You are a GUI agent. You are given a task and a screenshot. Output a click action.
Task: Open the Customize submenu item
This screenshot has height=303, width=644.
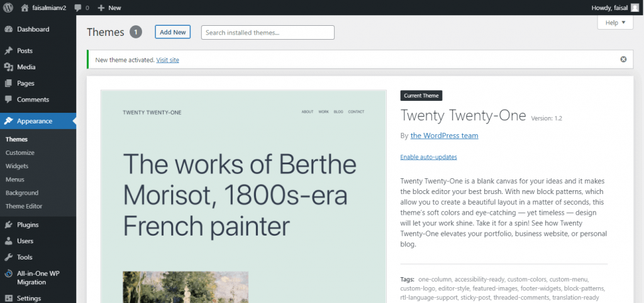coord(20,152)
